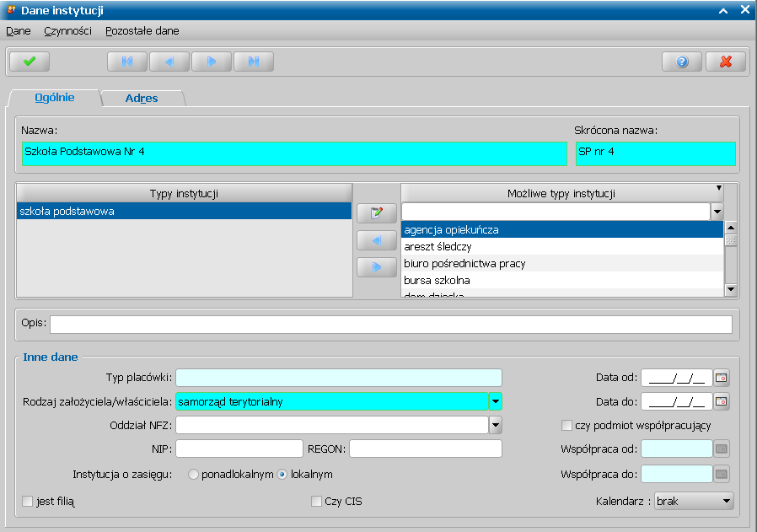Click the Dane instytucji title bar icon
This screenshot has height=532, width=757.
11,10
